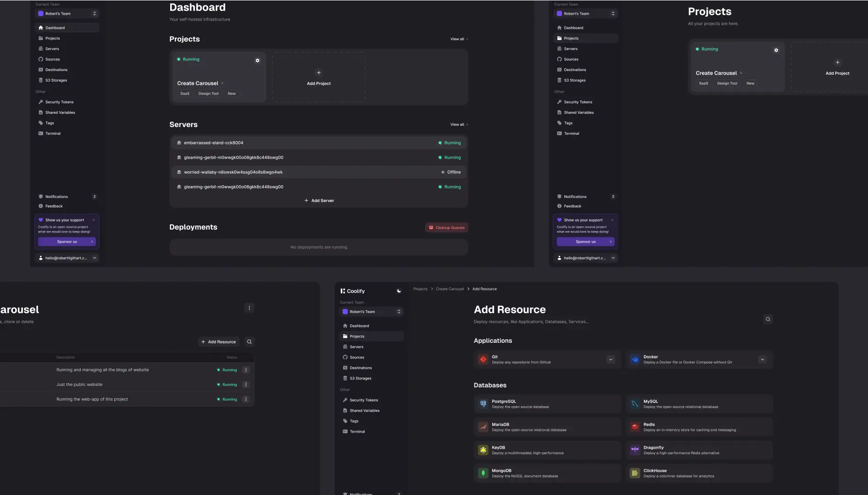The height and width of the screenshot is (495, 868).
Task: Open the Terminal from the sidebar
Action: click(x=52, y=133)
